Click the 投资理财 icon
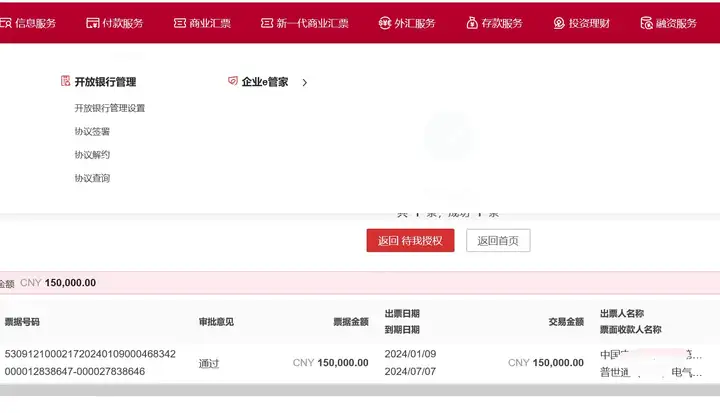The height and width of the screenshot is (413, 720). tap(559, 23)
